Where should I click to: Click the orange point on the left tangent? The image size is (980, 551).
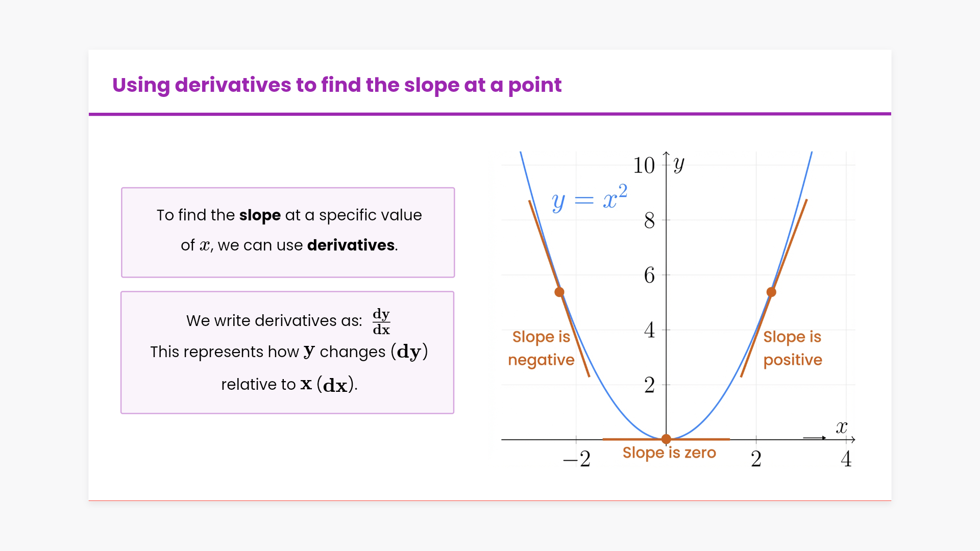point(559,292)
